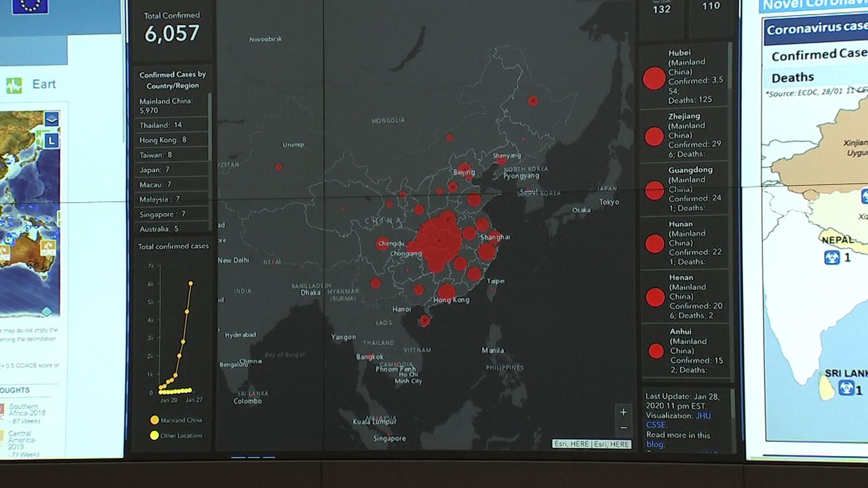Select Thailand: 14 in country list
This screenshot has height=488, width=868.
[x=170, y=125]
